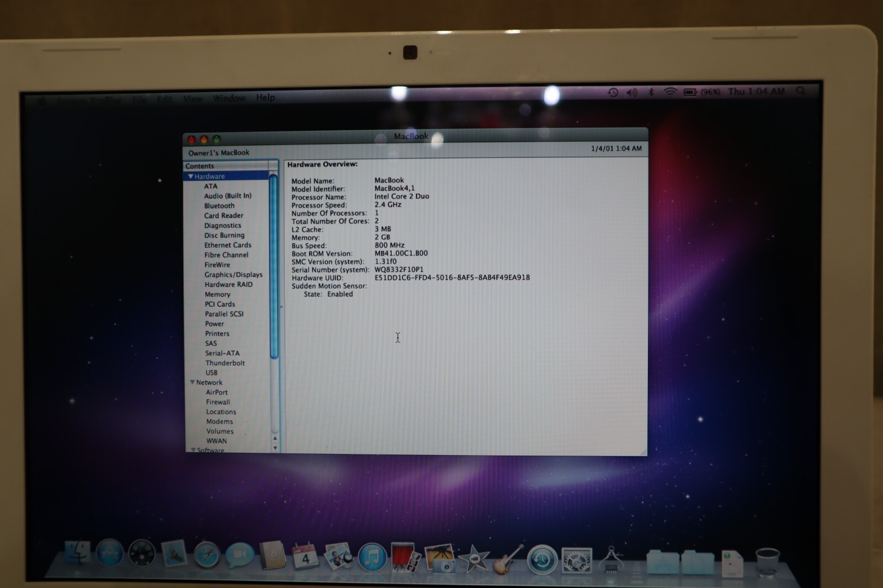Open the Window menu
Screen dimensions: 883x588
(228, 98)
